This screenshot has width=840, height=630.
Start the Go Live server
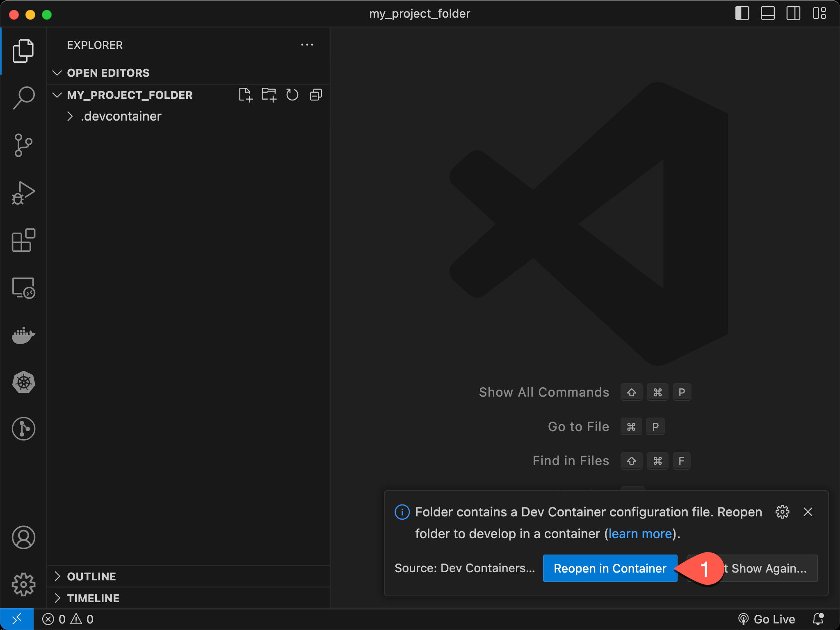[767, 619]
